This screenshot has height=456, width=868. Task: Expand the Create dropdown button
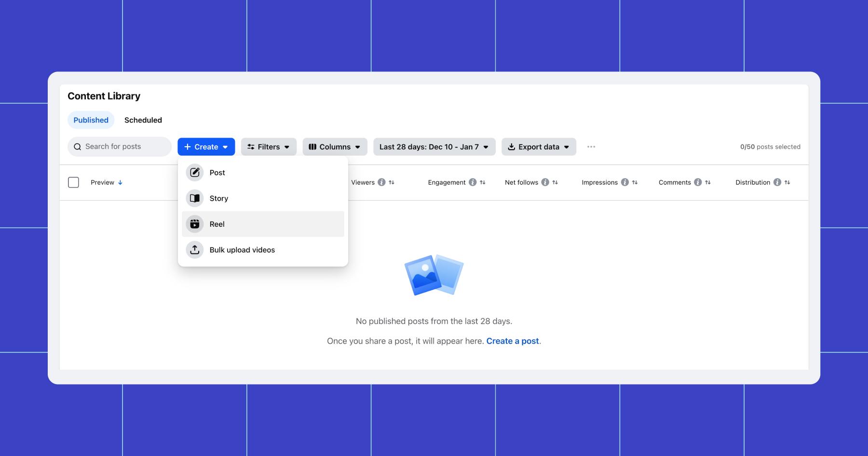(x=206, y=147)
